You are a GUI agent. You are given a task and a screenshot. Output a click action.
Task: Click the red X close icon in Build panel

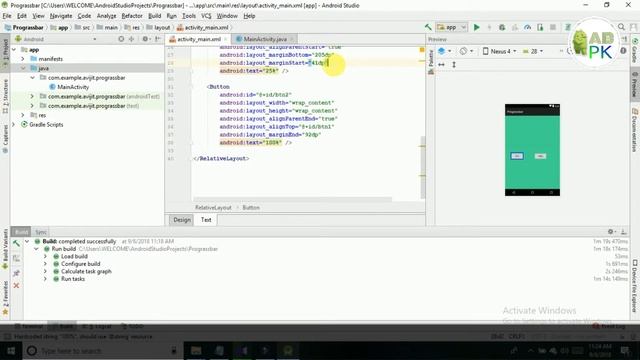16,286
